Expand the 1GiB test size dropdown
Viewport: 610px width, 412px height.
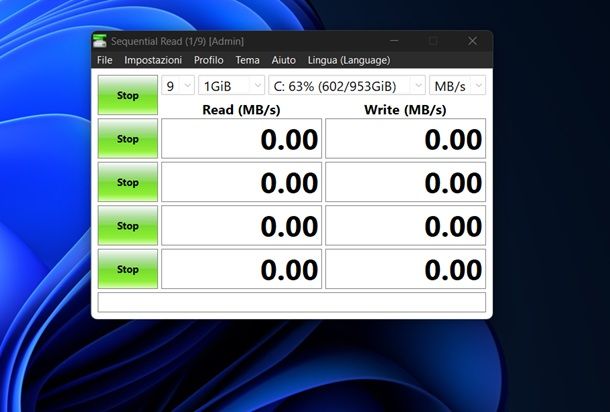click(231, 86)
